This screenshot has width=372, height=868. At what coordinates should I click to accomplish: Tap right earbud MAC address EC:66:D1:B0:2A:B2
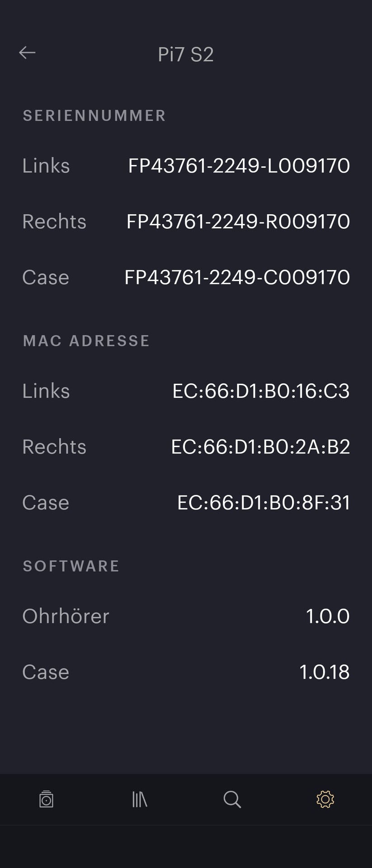coord(260,447)
